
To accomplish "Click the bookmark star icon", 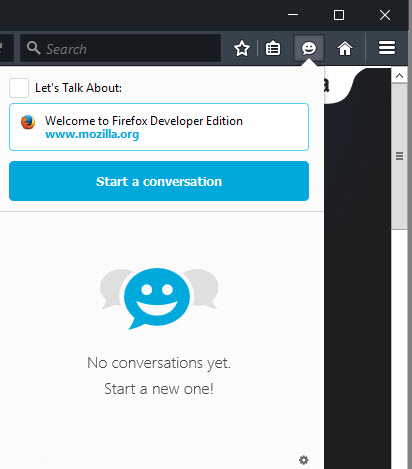I will 242,49.
